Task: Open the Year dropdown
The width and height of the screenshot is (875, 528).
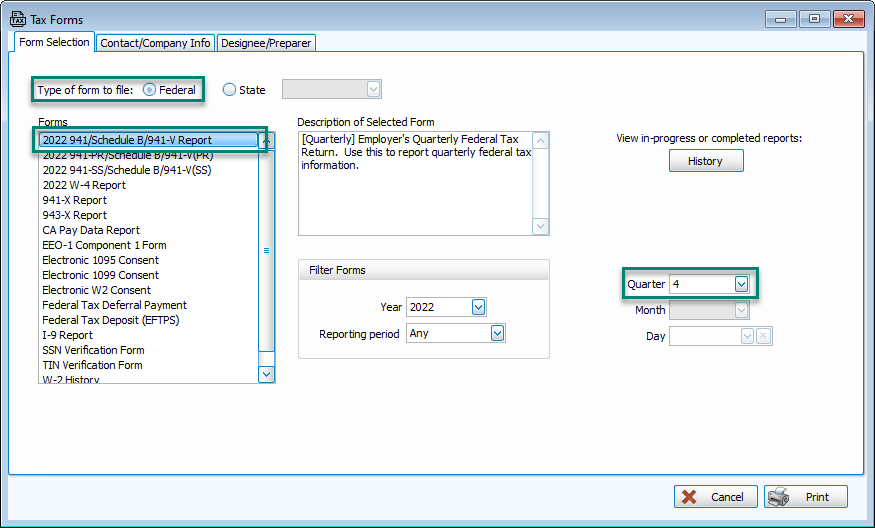Action: [478, 307]
